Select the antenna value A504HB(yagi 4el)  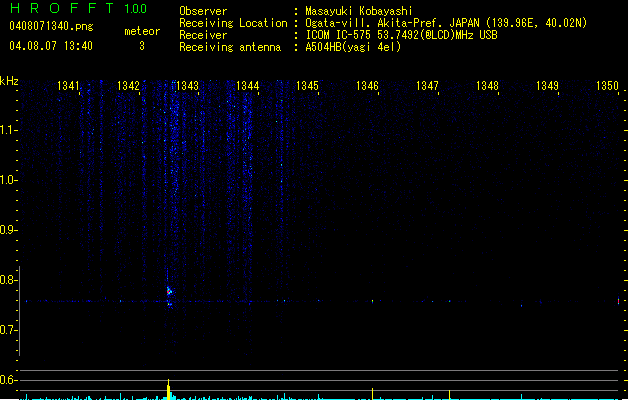tap(353, 47)
